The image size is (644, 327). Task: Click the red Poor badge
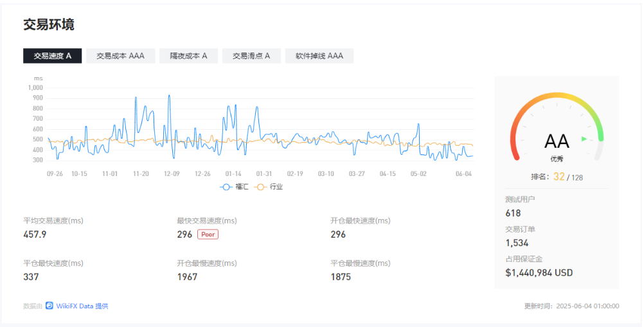[208, 234]
